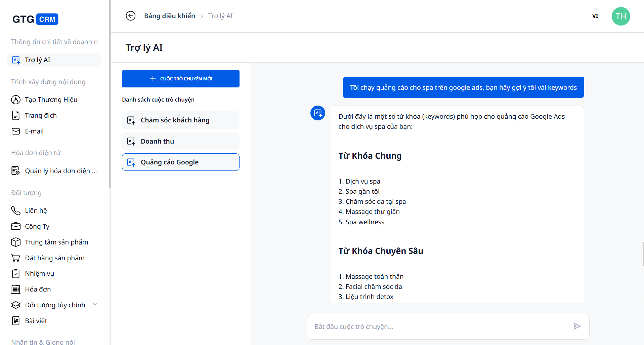Screen dimensions: 644x345
Task: Focus the Bắt đầu cuộc trò chuyện input
Action: 437,327
